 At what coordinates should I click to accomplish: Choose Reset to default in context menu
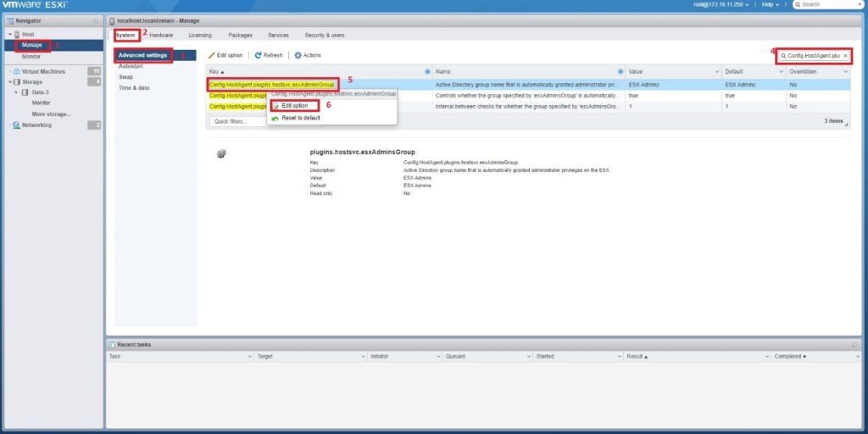pos(300,118)
